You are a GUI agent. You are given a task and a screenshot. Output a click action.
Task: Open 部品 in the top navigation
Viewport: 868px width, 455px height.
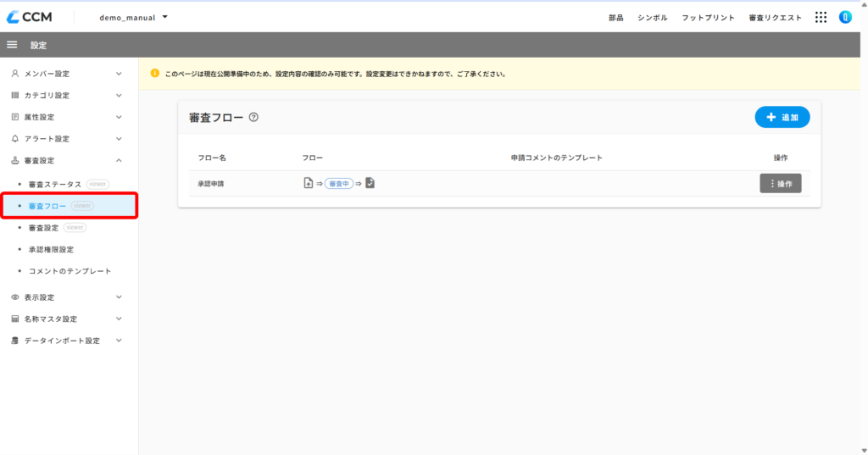(x=615, y=18)
